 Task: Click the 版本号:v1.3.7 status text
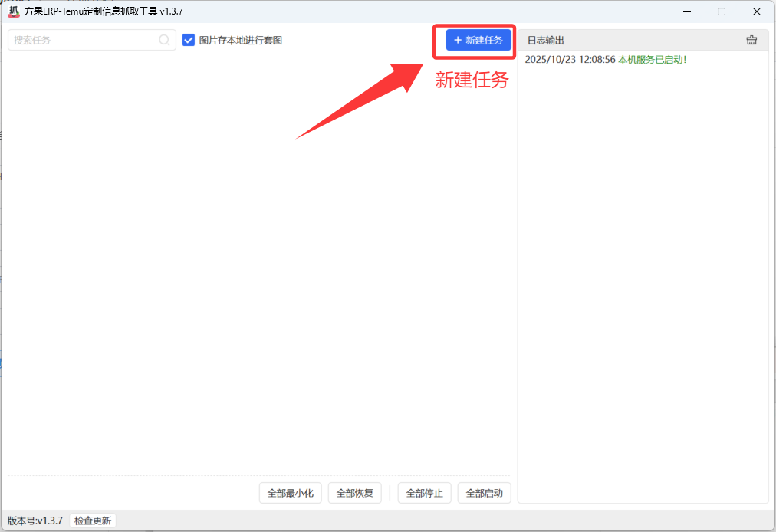click(x=35, y=521)
